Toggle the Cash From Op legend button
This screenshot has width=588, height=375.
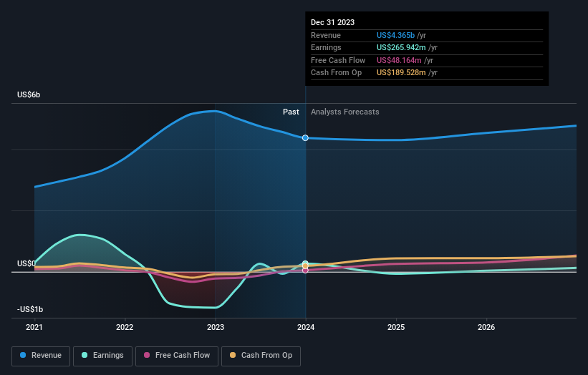(x=261, y=356)
